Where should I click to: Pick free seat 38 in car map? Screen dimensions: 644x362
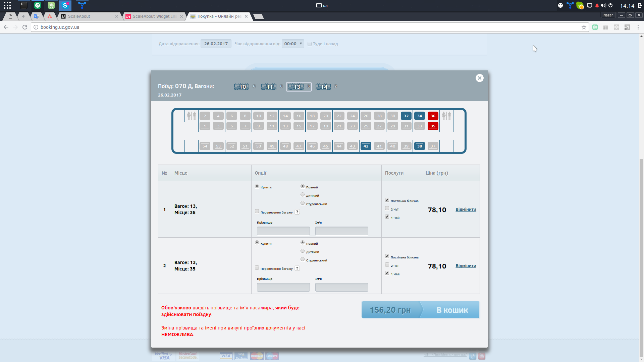[x=420, y=146]
